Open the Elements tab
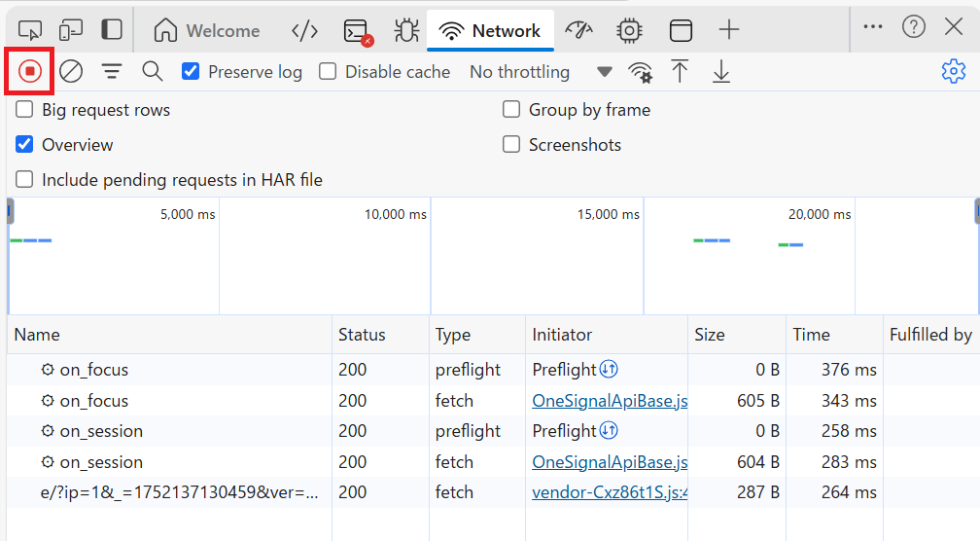This screenshot has width=980, height=541. [305, 30]
